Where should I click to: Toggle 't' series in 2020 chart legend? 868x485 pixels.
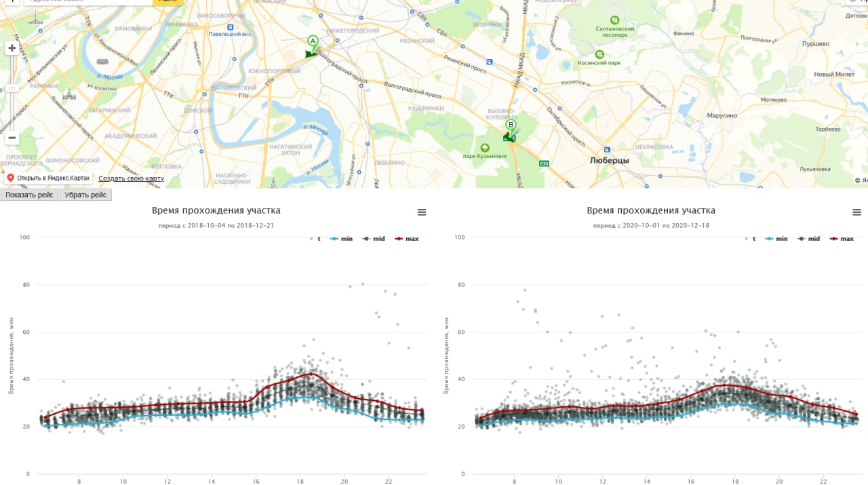click(750, 239)
